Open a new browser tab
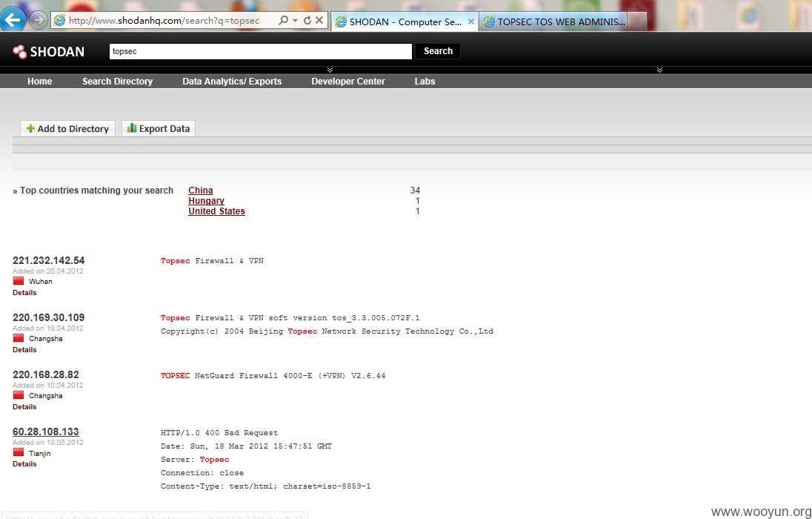 coord(637,22)
